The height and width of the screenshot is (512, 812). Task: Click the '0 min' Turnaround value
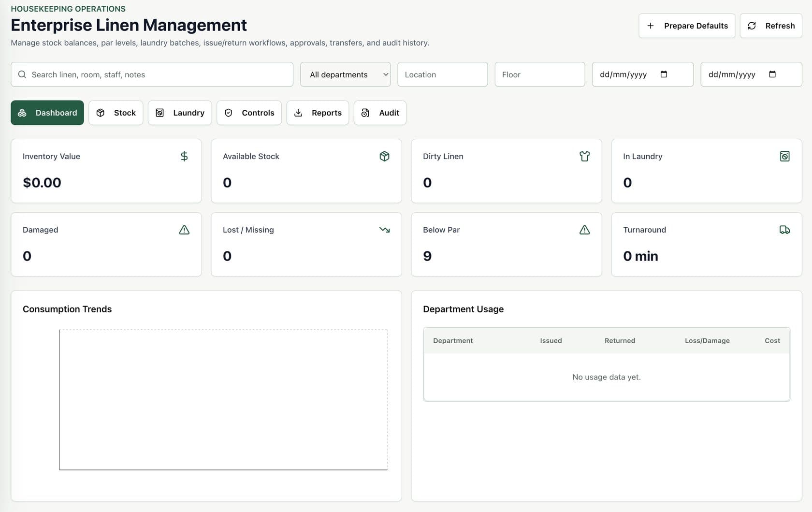pyautogui.click(x=640, y=256)
